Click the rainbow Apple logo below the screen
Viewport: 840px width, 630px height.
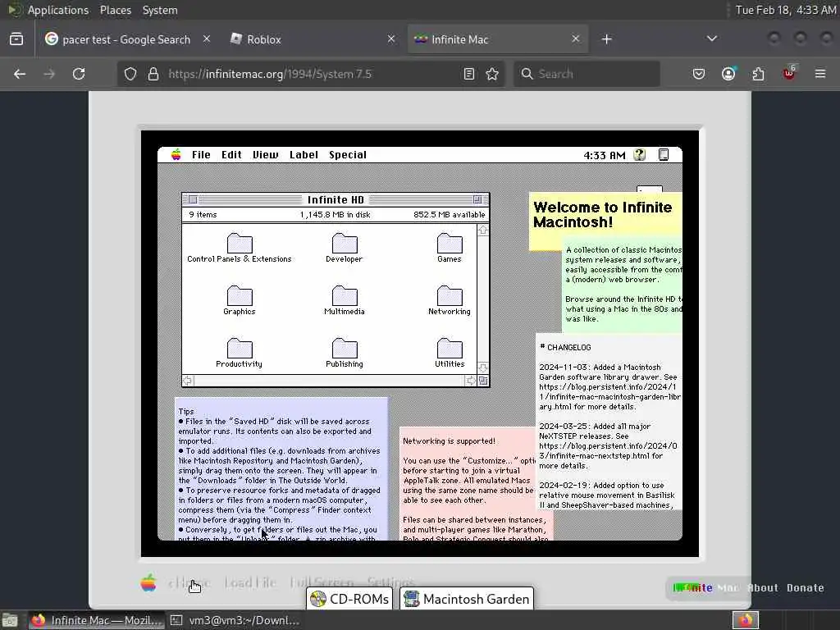[148, 582]
